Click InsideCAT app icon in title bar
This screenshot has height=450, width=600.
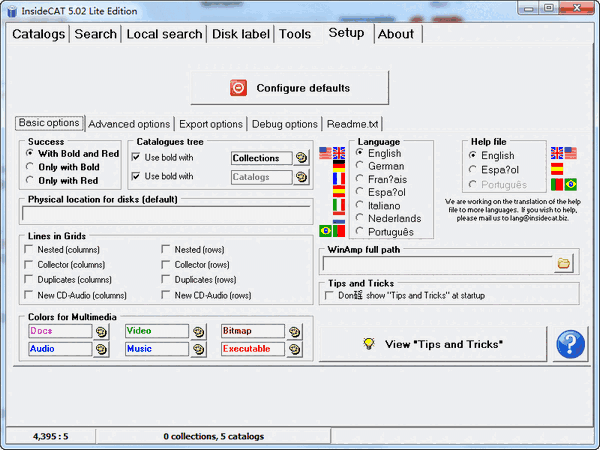(12, 11)
